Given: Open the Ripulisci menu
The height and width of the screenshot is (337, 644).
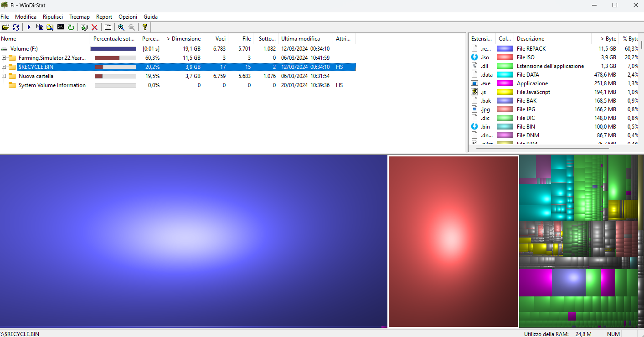Looking at the screenshot, I should click(x=53, y=17).
